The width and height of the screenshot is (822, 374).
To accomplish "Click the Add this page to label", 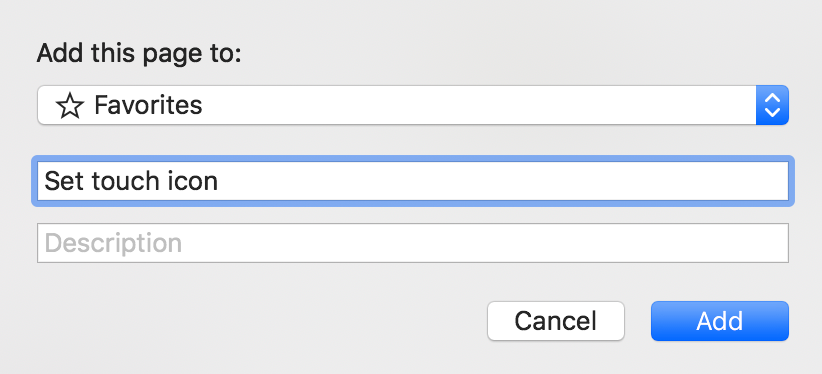I will pos(139,53).
